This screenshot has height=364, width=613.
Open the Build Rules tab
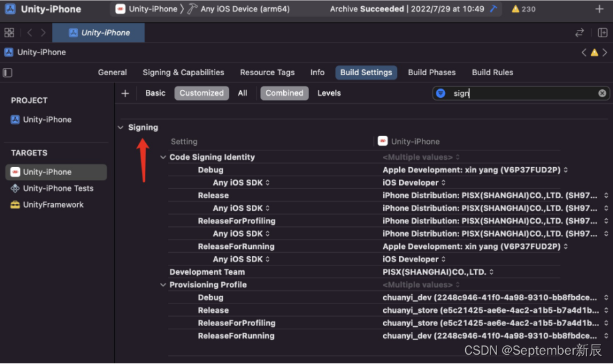(492, 73)
